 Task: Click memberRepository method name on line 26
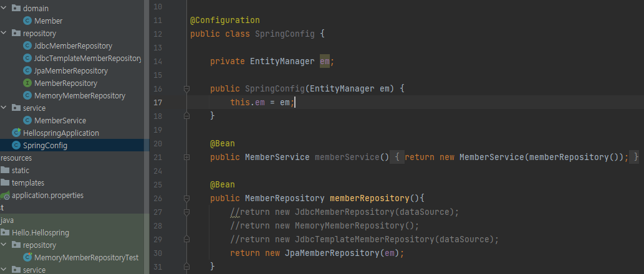tap(370, 199)
